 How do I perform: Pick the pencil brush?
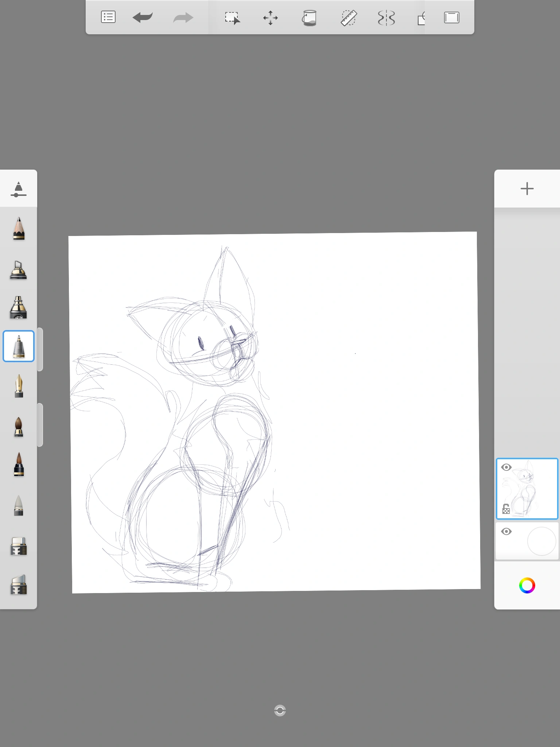(x=19, y=229)
